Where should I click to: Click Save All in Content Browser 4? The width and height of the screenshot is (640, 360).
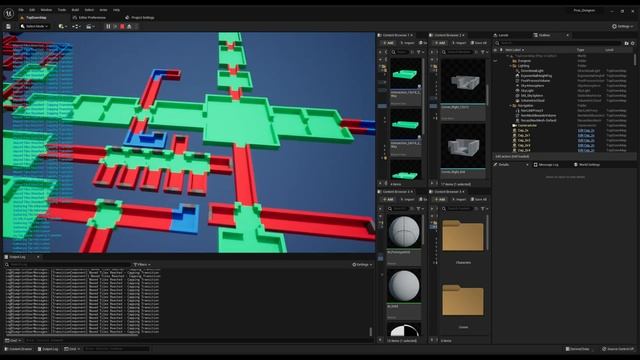coord(479,199)
